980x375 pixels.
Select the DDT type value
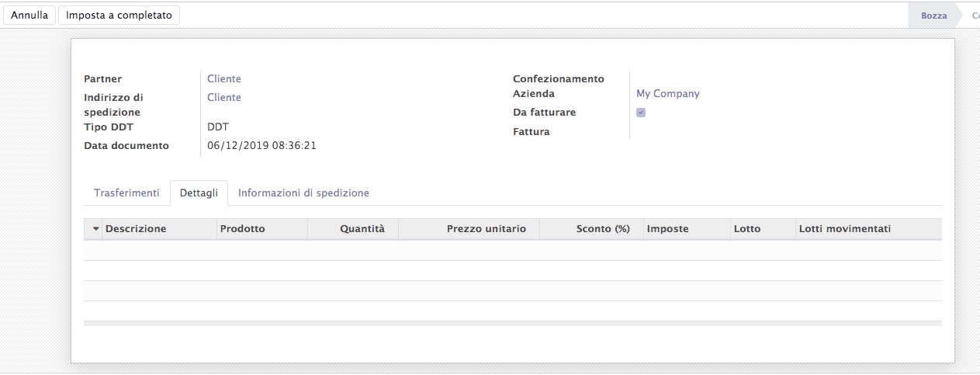pos(218,127)
